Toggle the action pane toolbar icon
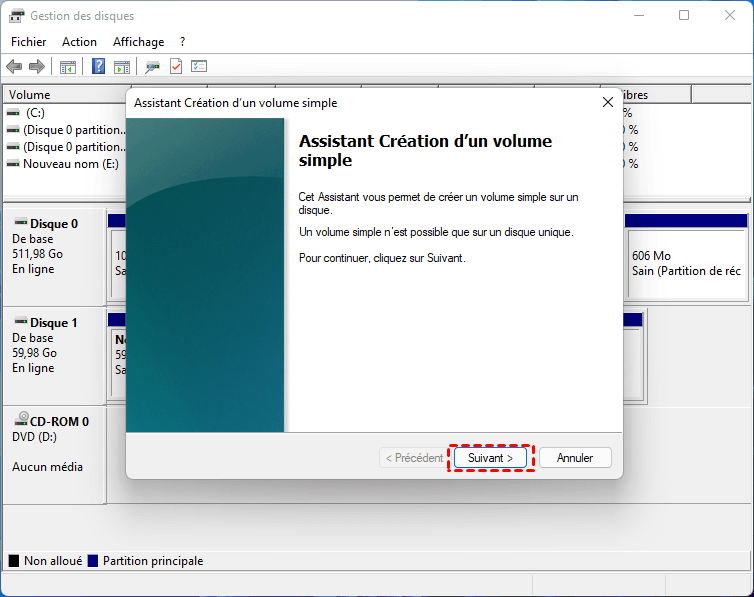The height and width of the screenshot is (597, 754). pos(122,67)
